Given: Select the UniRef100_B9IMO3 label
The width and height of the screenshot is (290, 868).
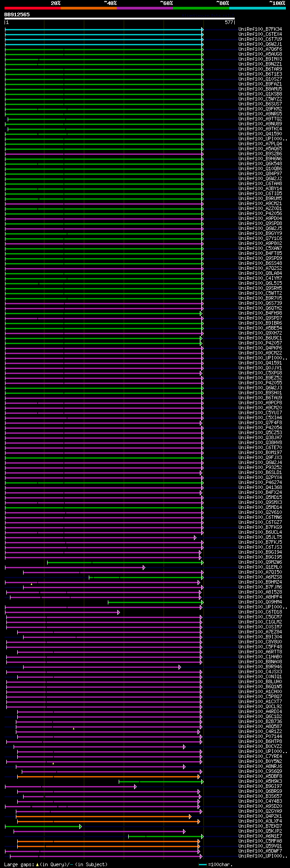Looking at the screenshot, I should [260, 59].
